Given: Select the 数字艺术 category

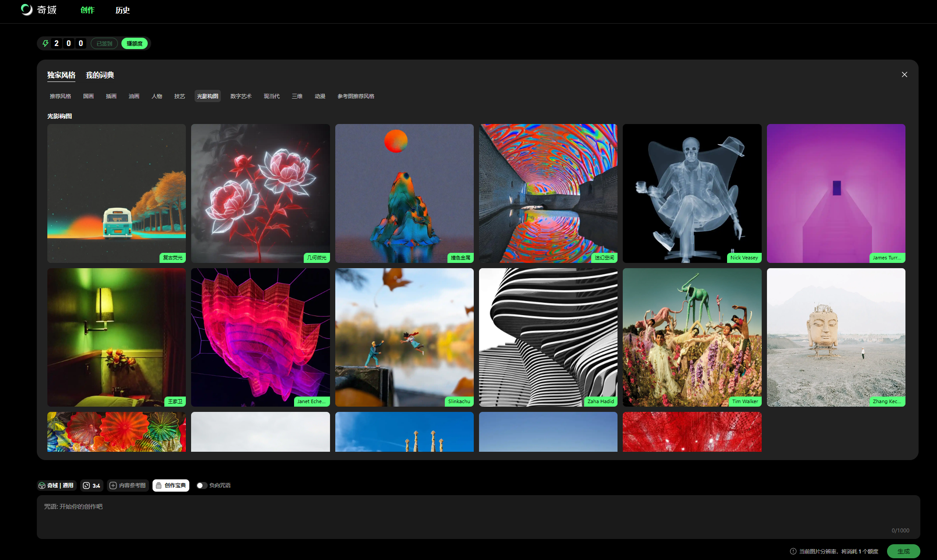Looking at the screenshot, I should pyautogui.click(x=241, y=96).
